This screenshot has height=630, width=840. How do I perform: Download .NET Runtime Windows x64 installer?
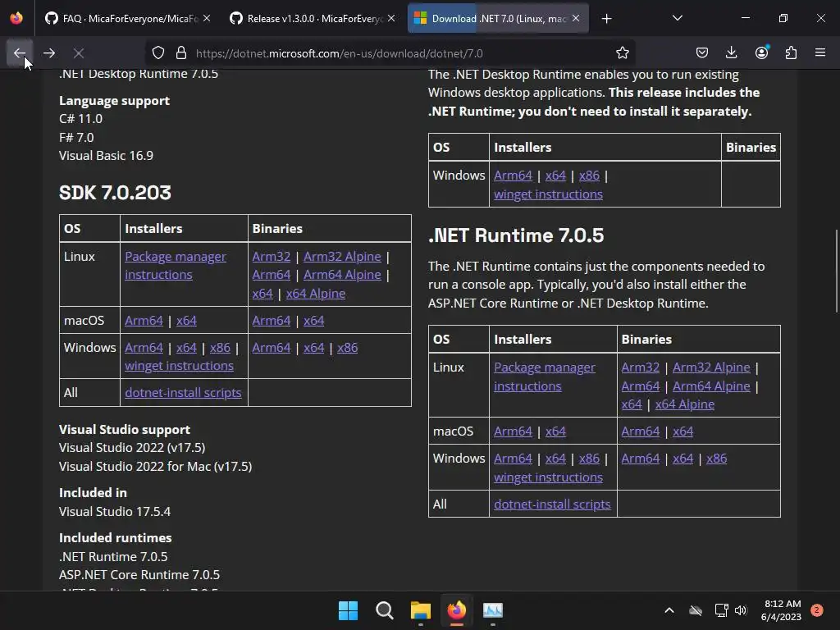click(x=555, y=459)
